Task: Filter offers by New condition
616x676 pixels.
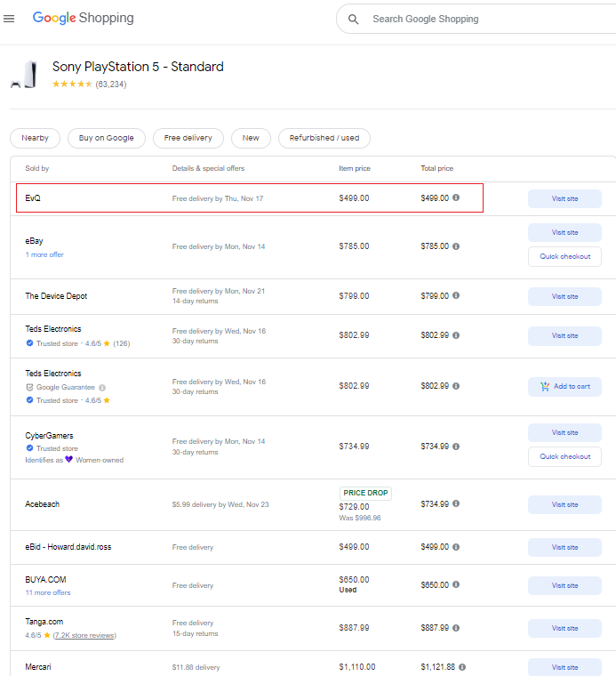Action: pyautogui.click(x=251, y=138)
